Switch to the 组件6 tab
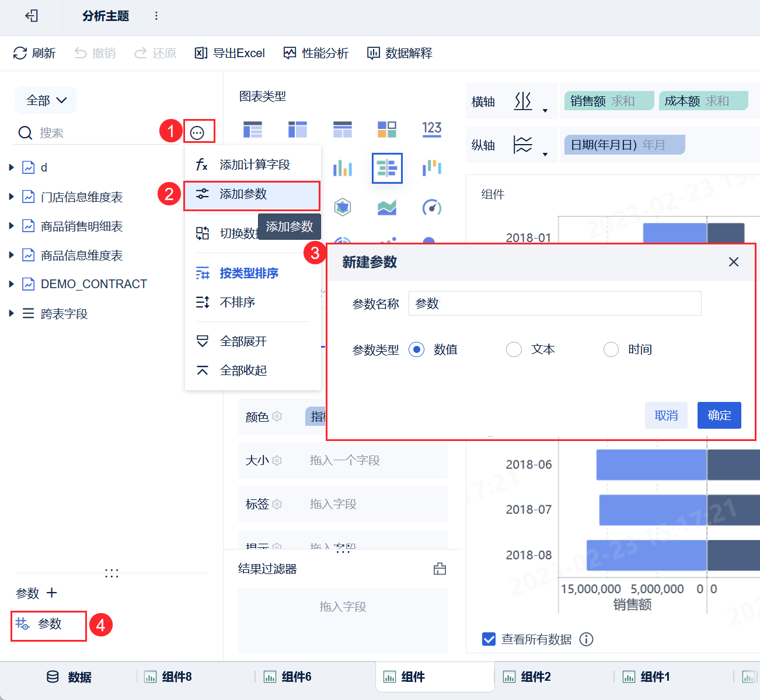 288,677
